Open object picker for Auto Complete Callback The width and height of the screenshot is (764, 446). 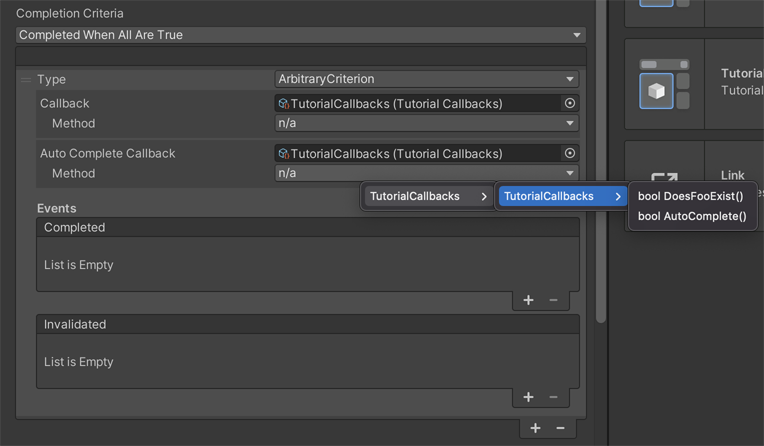[570, 153]
